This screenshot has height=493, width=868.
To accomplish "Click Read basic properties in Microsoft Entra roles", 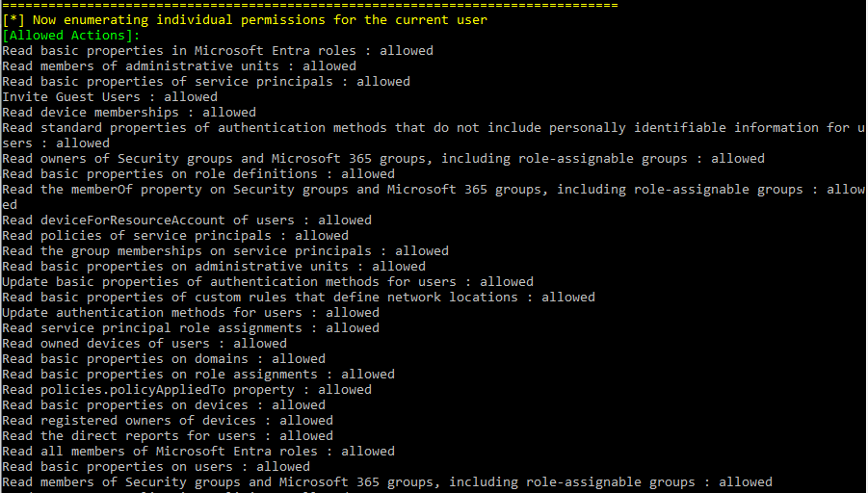I will coord(218,51).
